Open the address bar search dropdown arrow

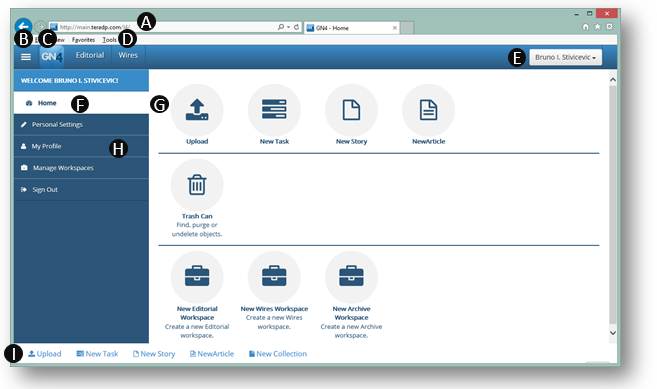(x=288, y=27)
